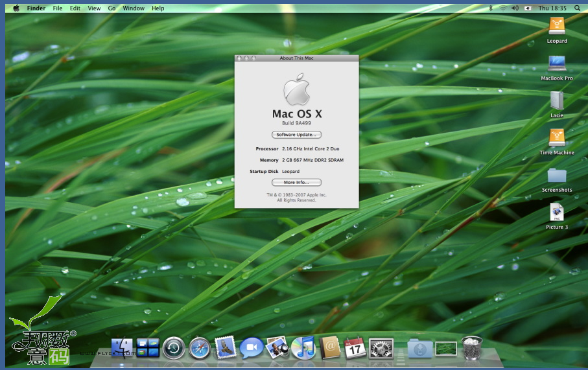Open the Apple menu
The image size is (588, 370).
16,8
